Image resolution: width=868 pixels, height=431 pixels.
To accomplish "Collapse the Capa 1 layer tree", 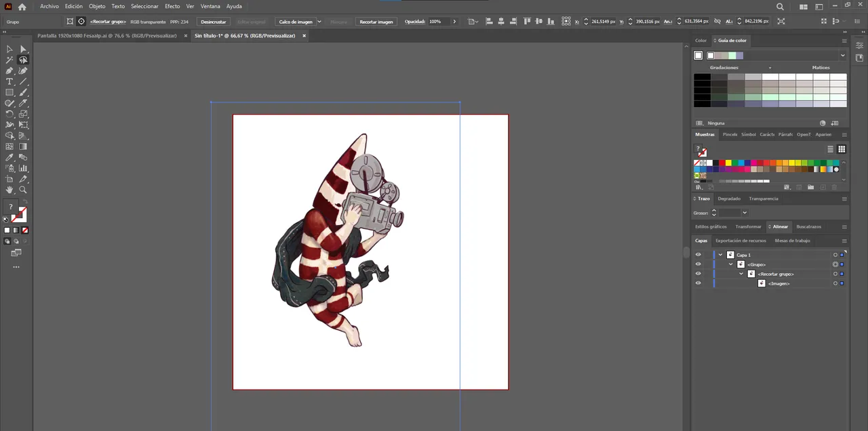I will coord(720,255).
